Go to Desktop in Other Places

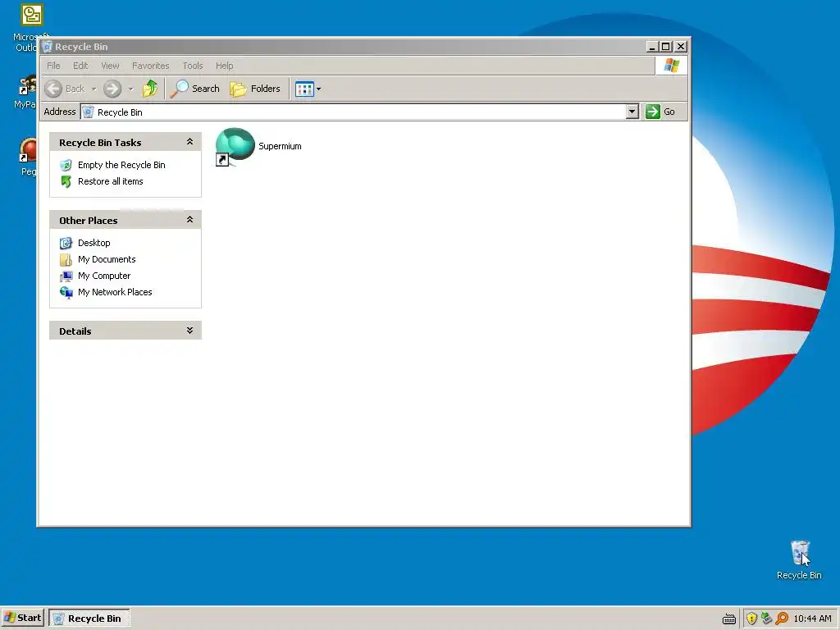click(94, 243)
